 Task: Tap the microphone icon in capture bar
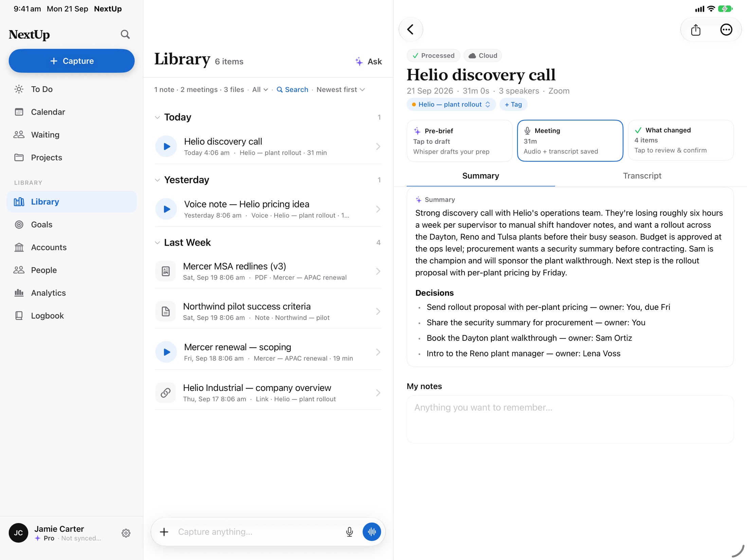[x=349, y=531]
